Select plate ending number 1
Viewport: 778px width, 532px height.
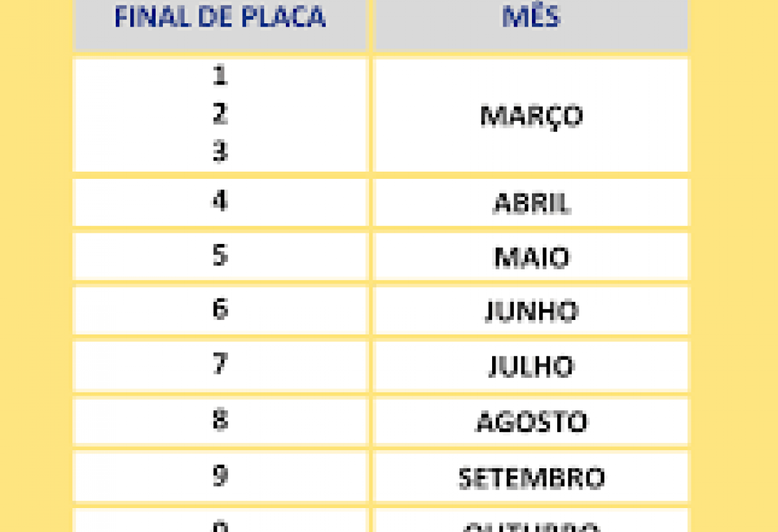220,76
